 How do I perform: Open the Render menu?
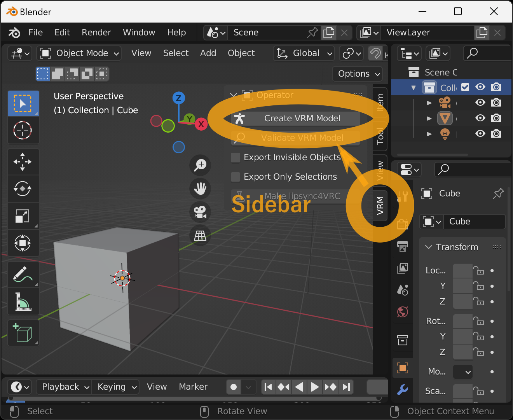pyautogui.click(x=96, y=33)
